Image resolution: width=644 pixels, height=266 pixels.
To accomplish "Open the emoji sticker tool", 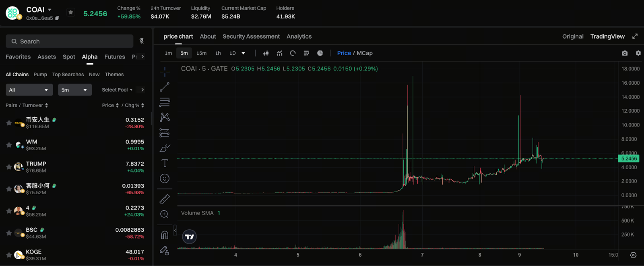I will click(x=165, y=179).
